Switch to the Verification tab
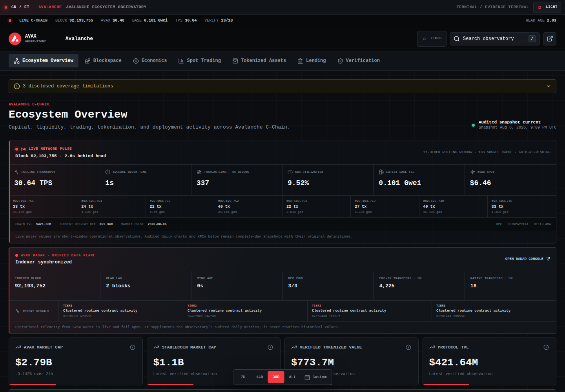 [x=359, y=61]
